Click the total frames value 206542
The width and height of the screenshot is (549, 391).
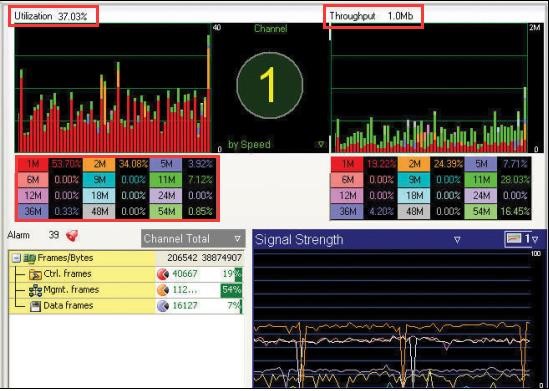point(182,258)
